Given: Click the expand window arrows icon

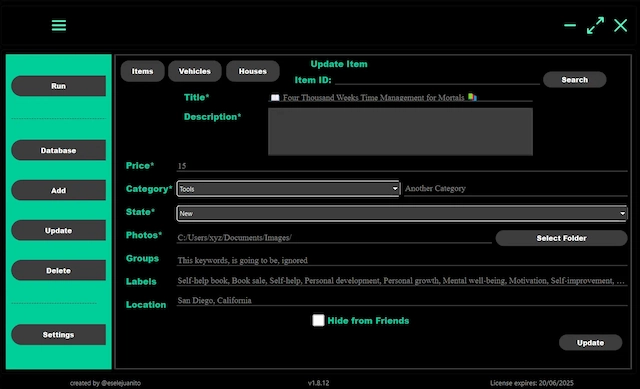Looking at the screenshot, I should point(595,25).
